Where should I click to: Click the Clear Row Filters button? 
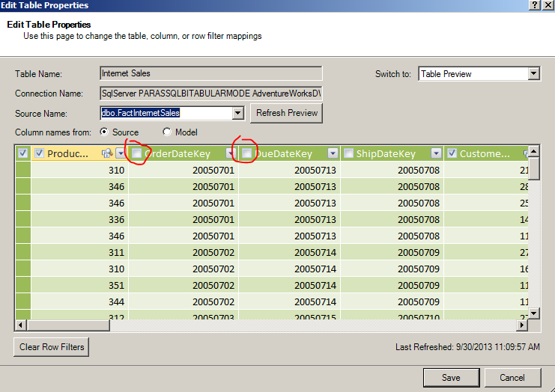[52, 347]
